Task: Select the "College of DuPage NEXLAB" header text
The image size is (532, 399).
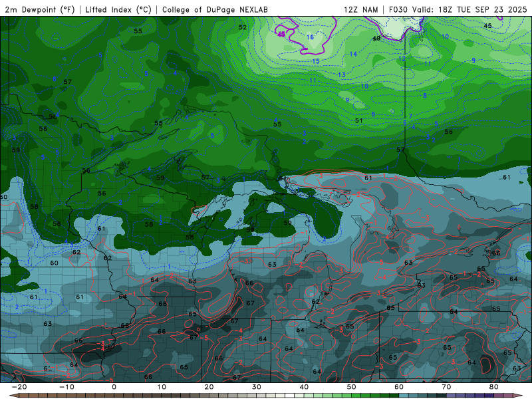Action: (x=215, y=9)
